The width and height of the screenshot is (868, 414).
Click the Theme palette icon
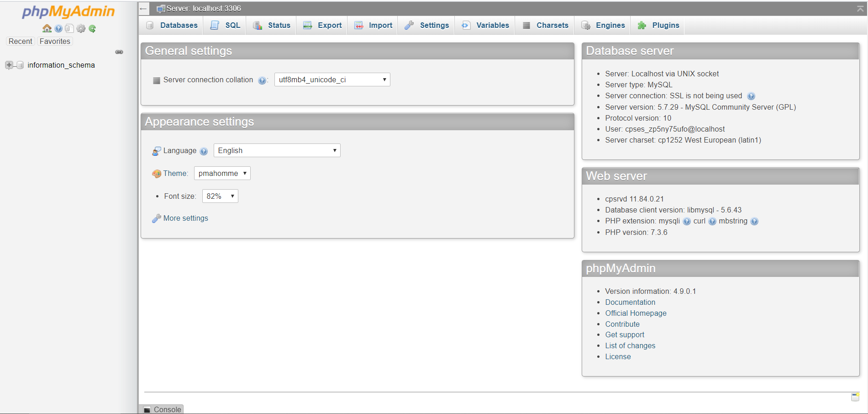coord(157,174)
